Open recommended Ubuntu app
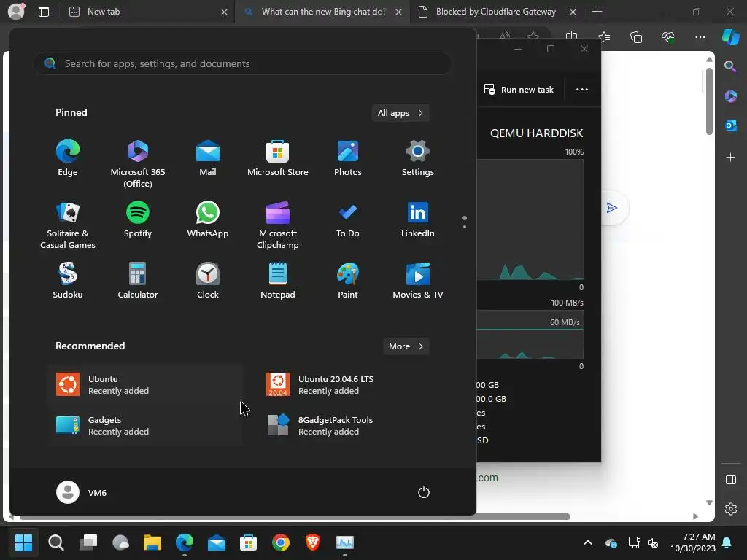 145,385
